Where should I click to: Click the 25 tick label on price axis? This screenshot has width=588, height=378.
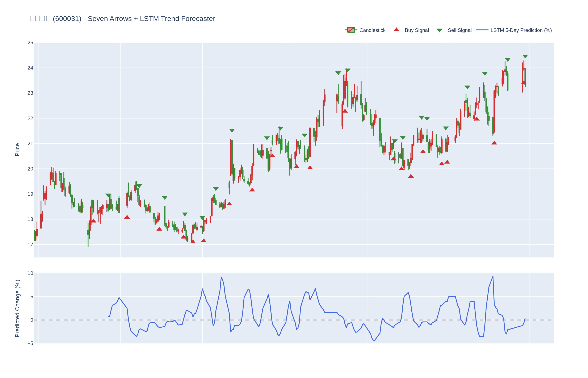point(30,43)
